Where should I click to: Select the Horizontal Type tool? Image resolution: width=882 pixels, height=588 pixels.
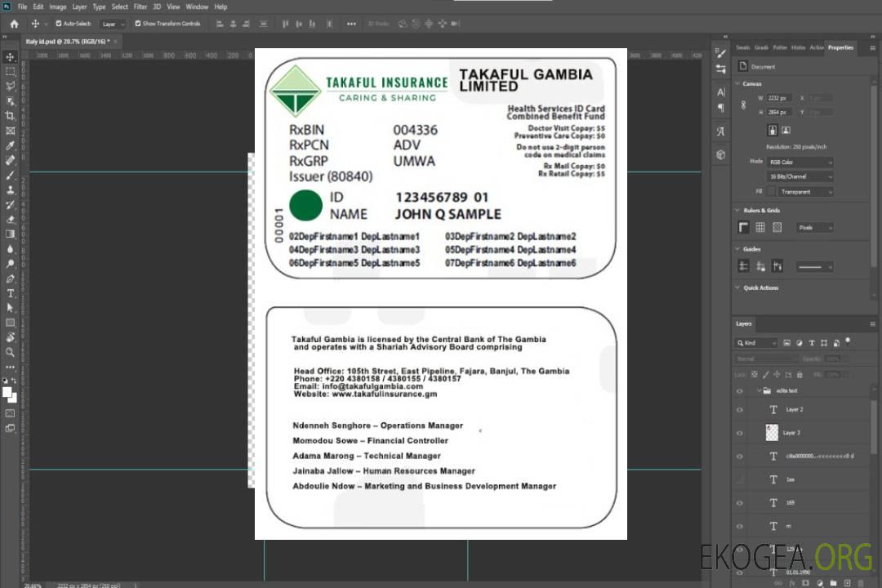click(10, 293)
